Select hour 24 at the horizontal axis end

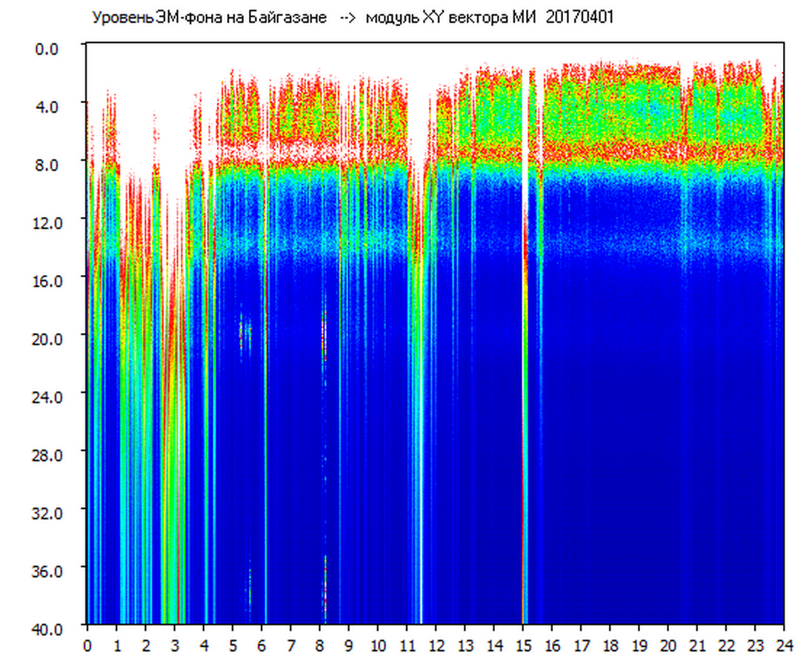point(784,646)
